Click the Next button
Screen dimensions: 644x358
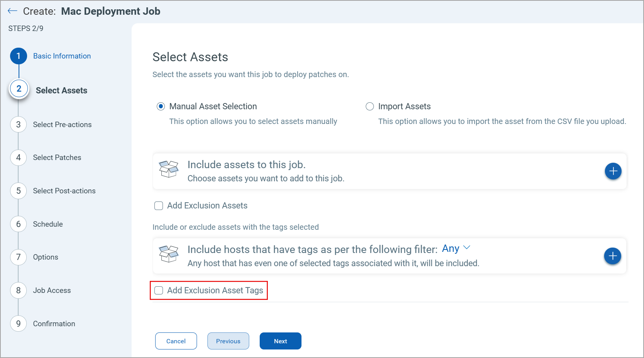[280, 341]
